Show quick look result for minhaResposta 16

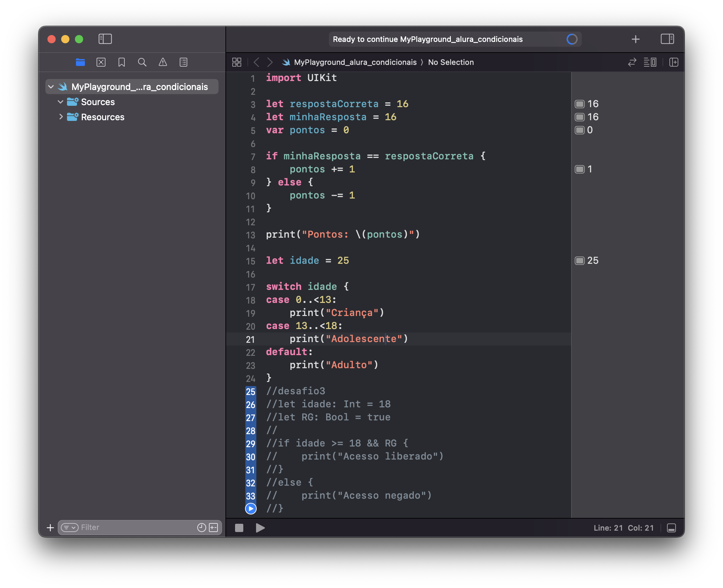[580, 117]
